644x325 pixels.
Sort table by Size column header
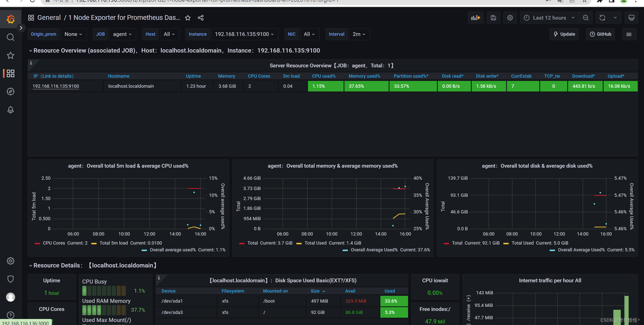315,291
